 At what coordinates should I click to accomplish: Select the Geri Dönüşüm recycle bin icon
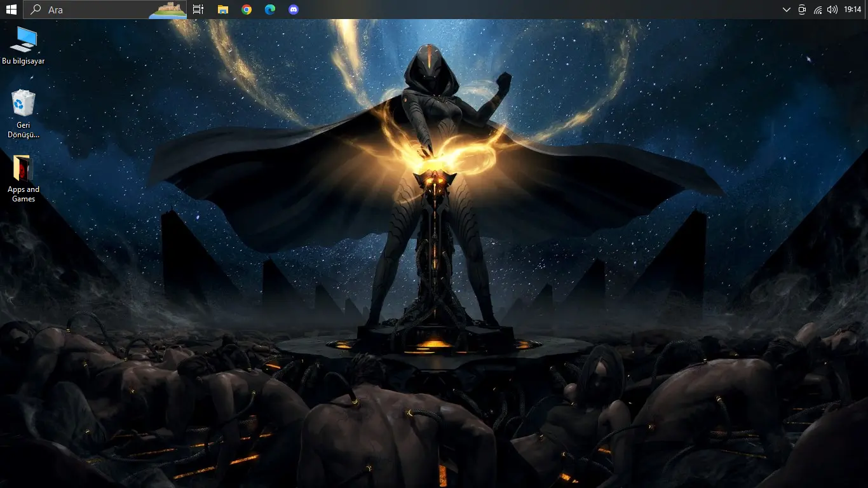(x=24, y=114)
